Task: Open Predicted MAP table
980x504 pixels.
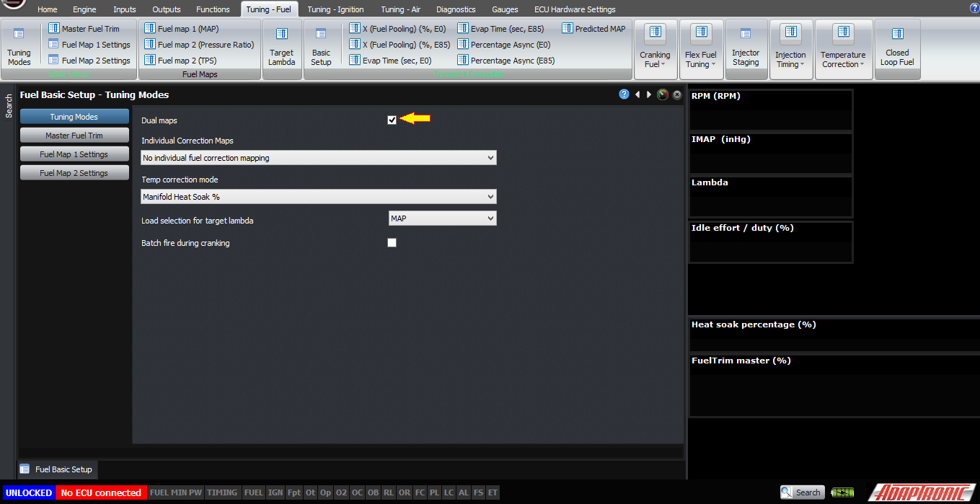Action: (593, 29)
